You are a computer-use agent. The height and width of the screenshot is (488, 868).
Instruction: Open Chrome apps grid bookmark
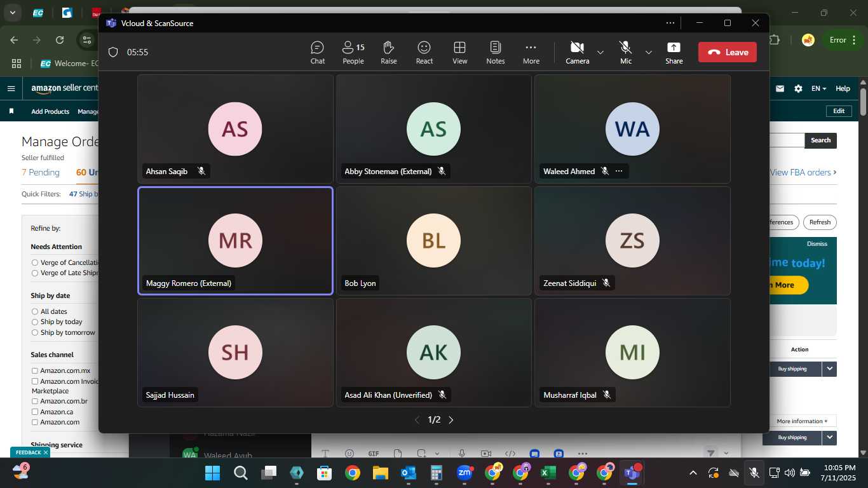pyautogui.click(x=17, y=64)
